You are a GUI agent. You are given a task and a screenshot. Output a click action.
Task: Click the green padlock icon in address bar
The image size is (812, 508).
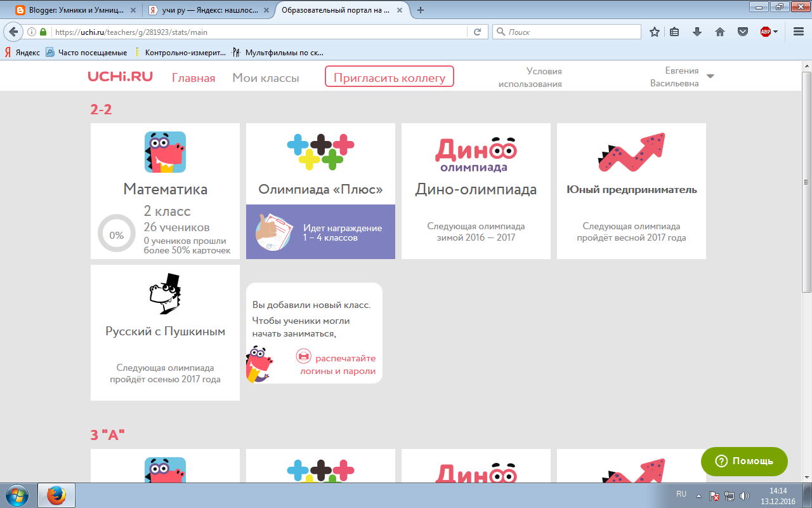tap(43, 32)
